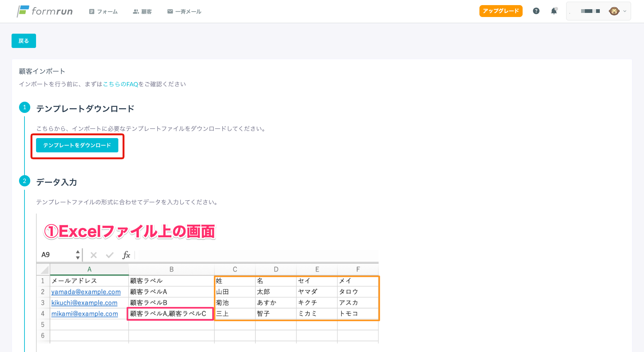Click テンプレートをダウンロード button
644x352 pixels.
[x=77, y=145]
